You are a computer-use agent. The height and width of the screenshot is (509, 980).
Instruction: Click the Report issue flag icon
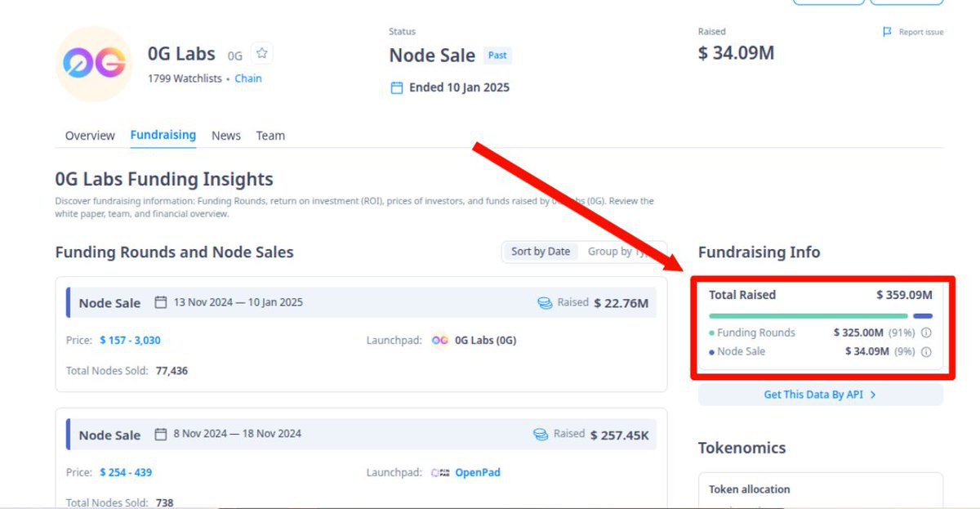pyautogui.click(x=887, y=32)
